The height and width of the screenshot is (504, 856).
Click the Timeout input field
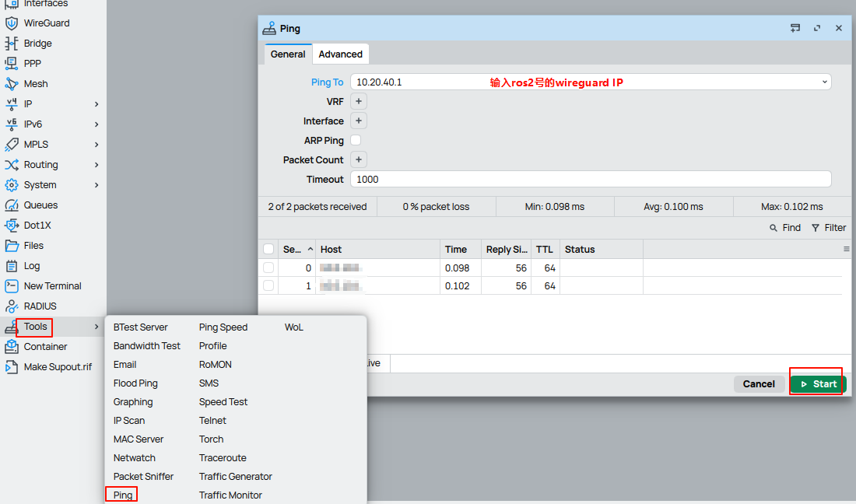[590, 179]
